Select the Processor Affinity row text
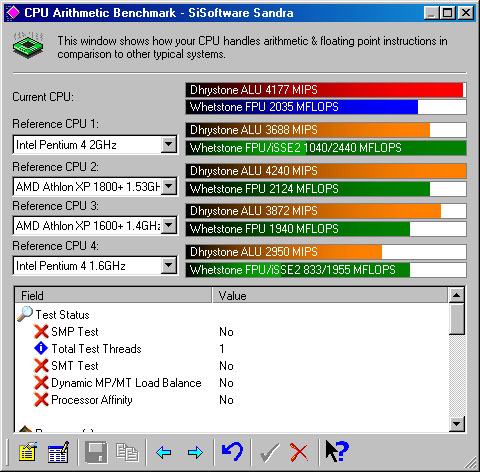Image resolution: width=480 pixels, height=472 pixels. click(x=92, y=400)
